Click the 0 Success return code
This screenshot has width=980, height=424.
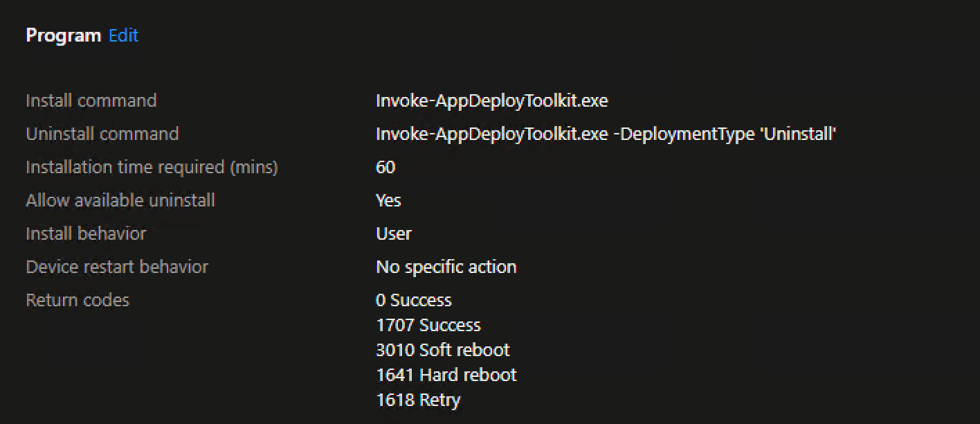point(414,300)
